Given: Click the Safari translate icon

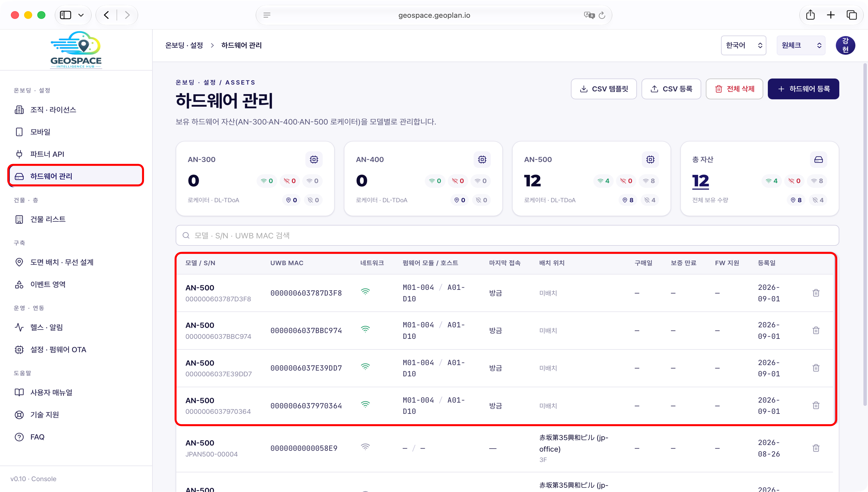Looking at the screenshot, I should pyautogui.click(x=589, y=15).
